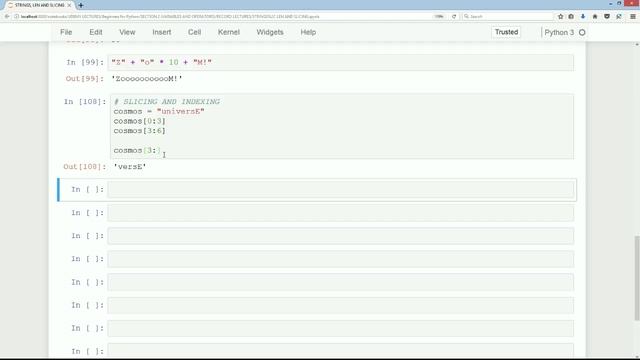This screenshot has height=360, width=640.
Task: Click the Out[108] label
Action: (x=85, y=167)
